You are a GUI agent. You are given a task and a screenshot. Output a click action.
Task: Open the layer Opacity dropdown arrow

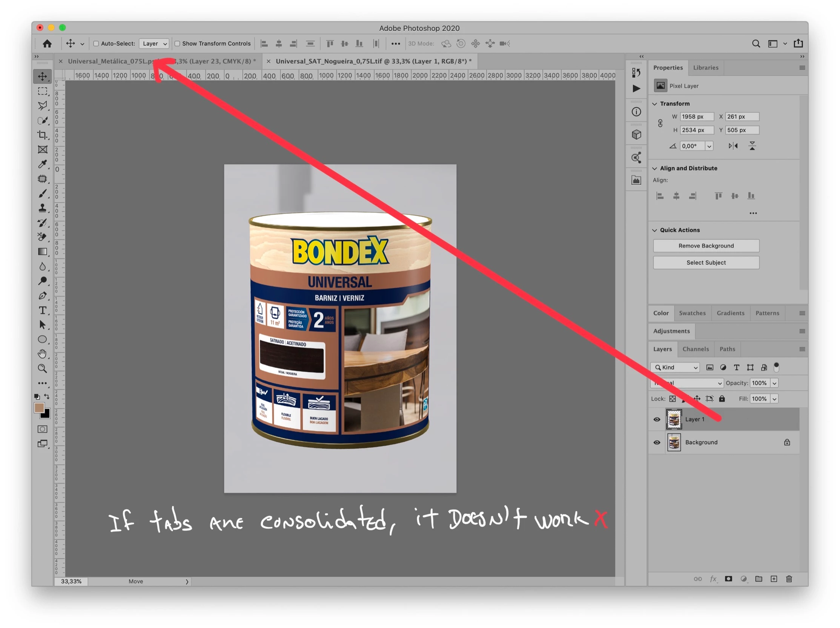click(774, 383)
